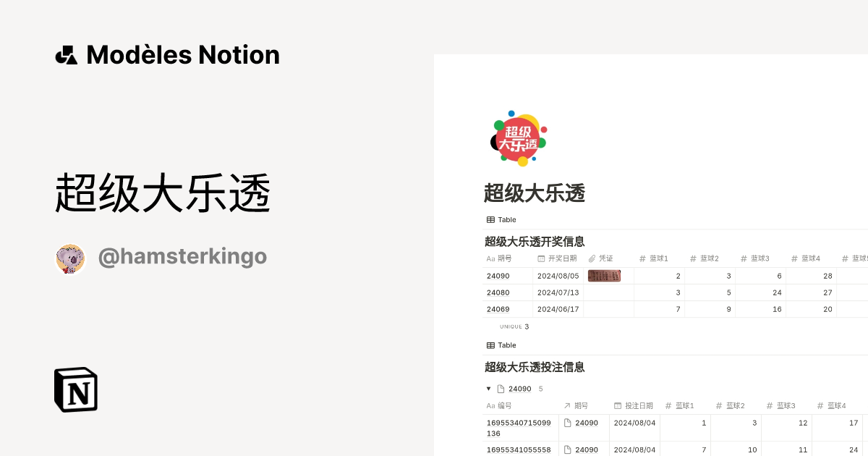Collapse the 24090 group disclosure triangle
This screenshot has width=868, height=456.
(489, 389)
